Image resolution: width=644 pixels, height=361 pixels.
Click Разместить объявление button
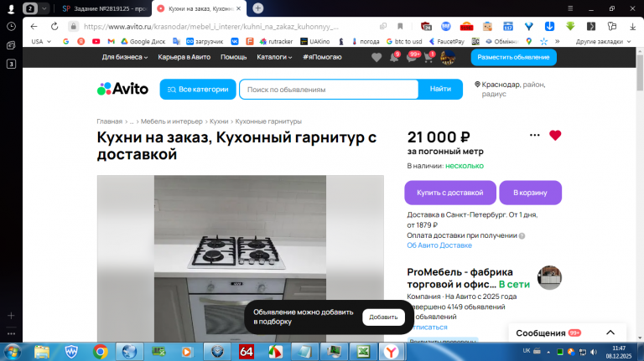coord(513,58)
